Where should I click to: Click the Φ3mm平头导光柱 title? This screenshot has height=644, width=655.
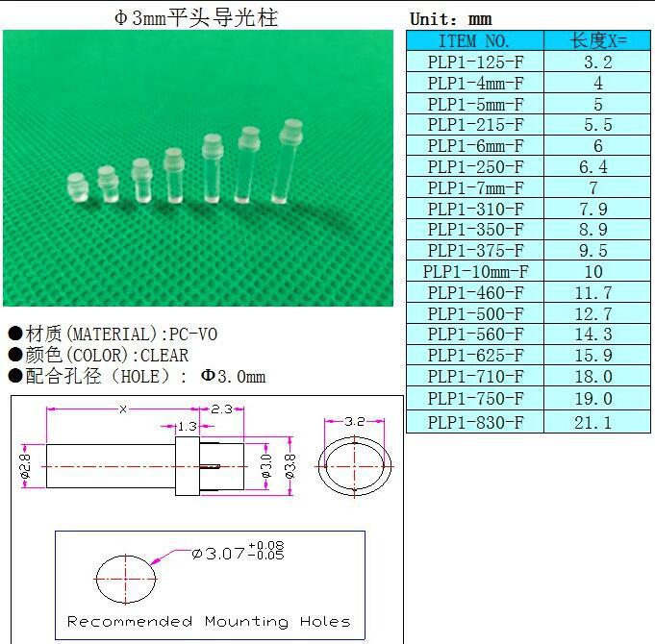[x=196, y=18]
